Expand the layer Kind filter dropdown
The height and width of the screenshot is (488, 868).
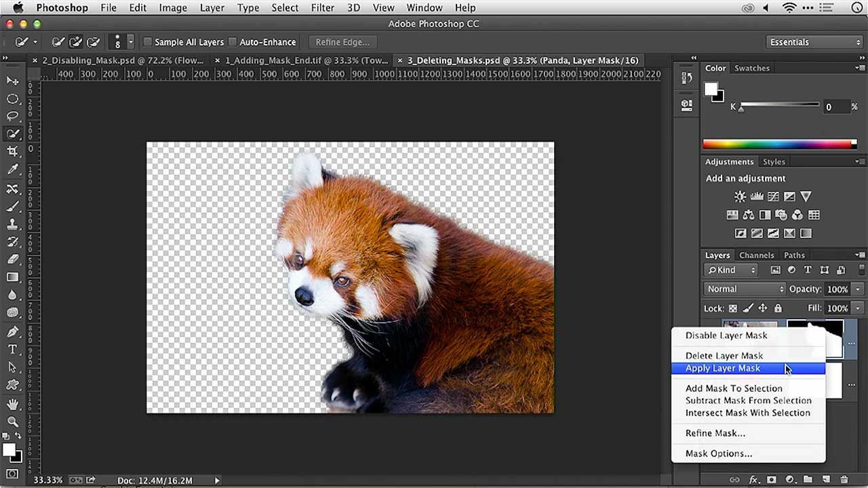731,270
